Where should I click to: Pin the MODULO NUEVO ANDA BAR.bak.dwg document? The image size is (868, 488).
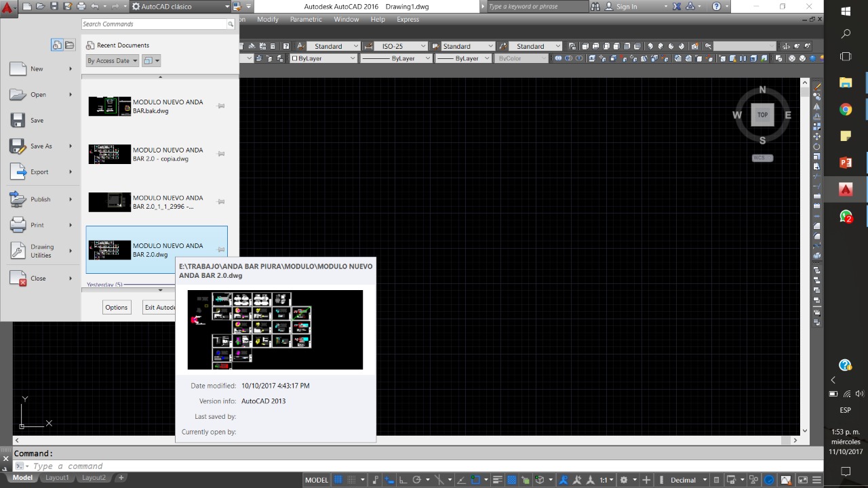click(x=220, y=106)
